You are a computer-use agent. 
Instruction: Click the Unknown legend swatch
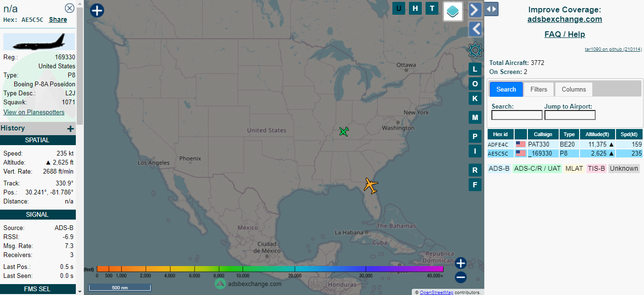pos(624,168)
